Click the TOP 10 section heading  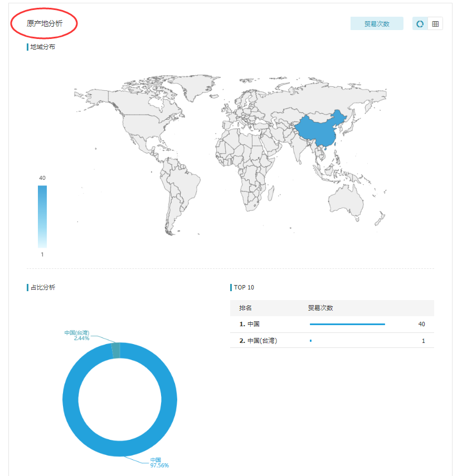pyautogui.click(x=244, y=287)
